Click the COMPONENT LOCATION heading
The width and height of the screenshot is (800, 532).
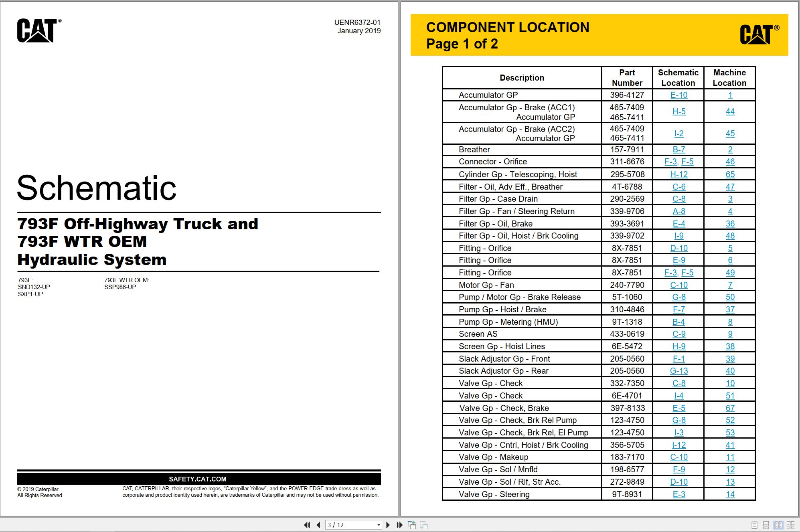coord(508,27)
